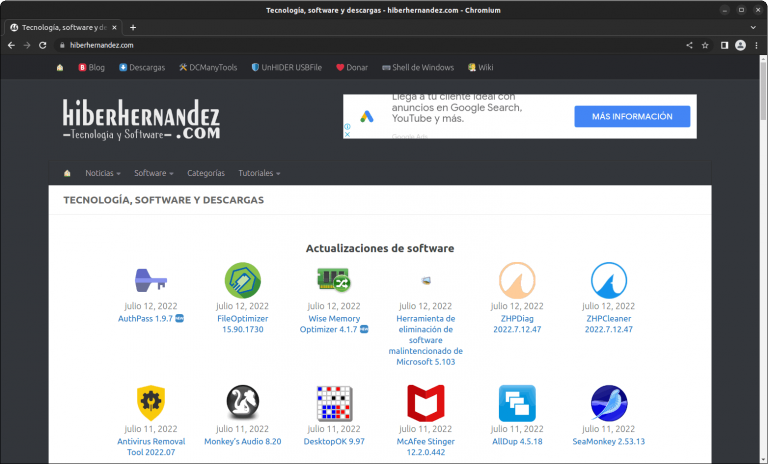Open the Antivirus Removal Tool shield icon
This screenshot has height=464, width=768.
pyautogui.click(x=150, y=403)
